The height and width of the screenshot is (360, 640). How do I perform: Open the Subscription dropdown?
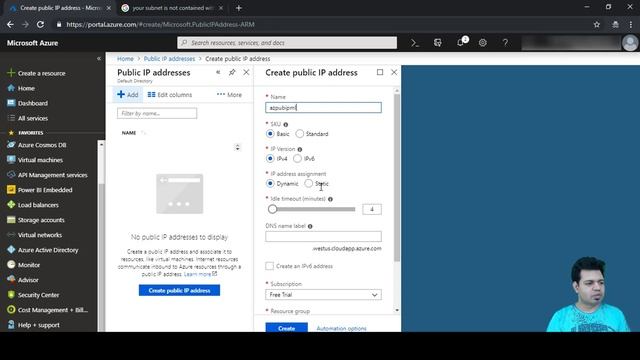323,295
